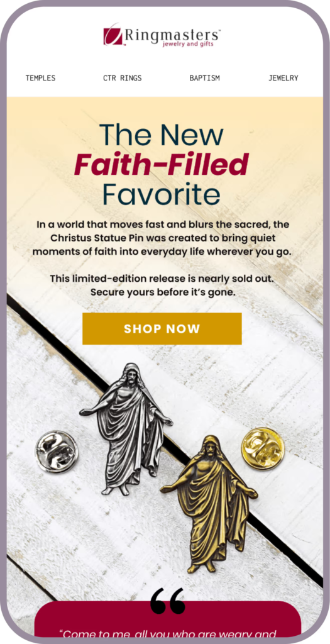The height and width of the screenshot is (644, 330).
Task: Click the 'The New' headline text
Action: [162, 135]
